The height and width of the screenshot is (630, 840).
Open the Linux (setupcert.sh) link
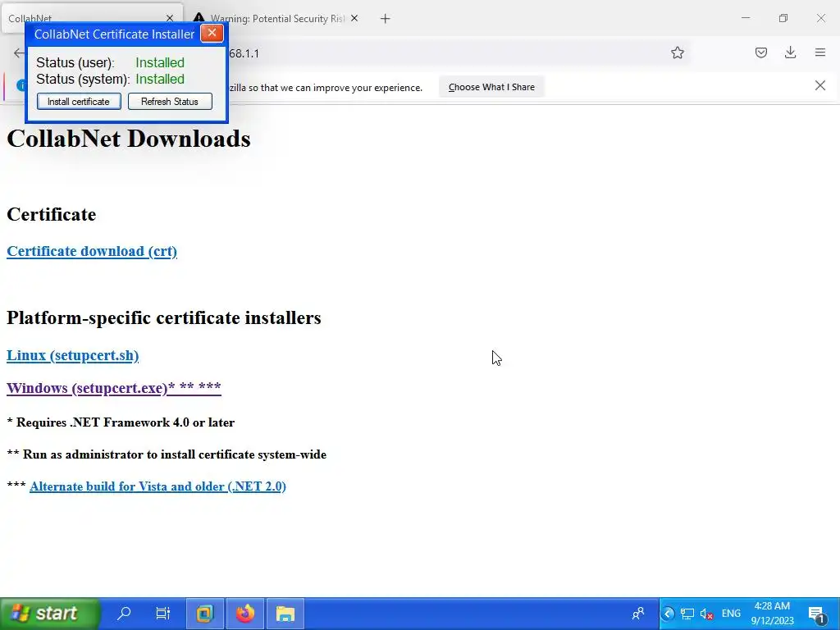point(73,355)
